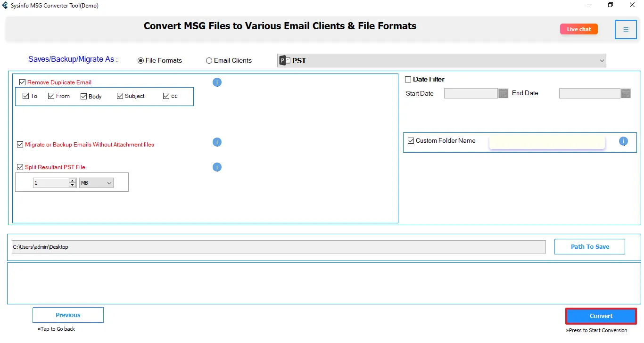Image resolution: width=644 pixels, height=343 pixels.
Task: Go back with the Previous button
Action: point(68,315)
